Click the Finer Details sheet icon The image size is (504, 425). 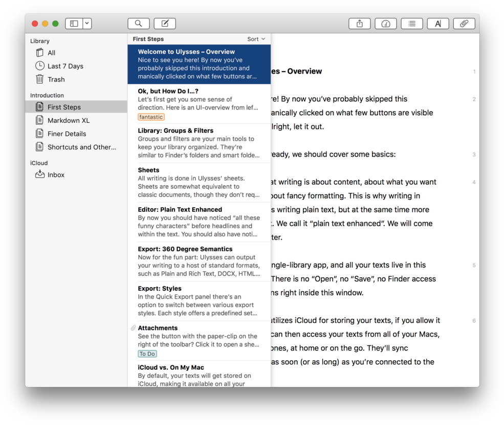click(39, 133)
